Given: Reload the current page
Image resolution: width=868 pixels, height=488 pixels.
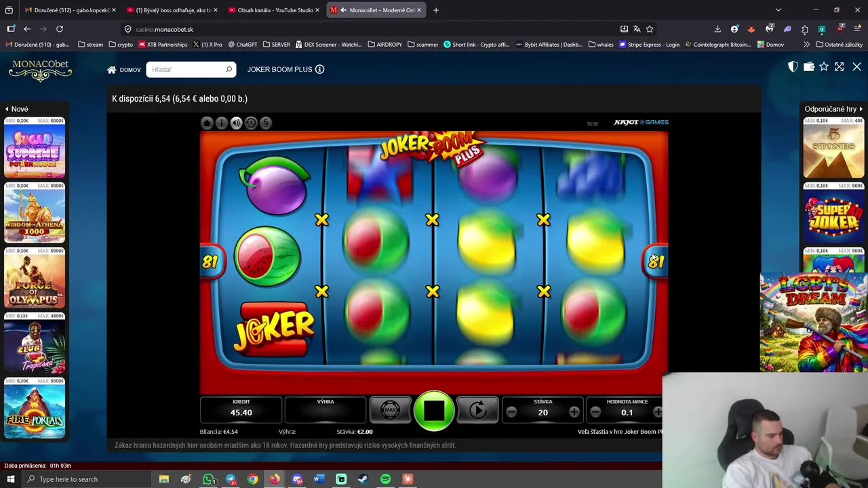Looking at the screenshot, I should [60, 29].
